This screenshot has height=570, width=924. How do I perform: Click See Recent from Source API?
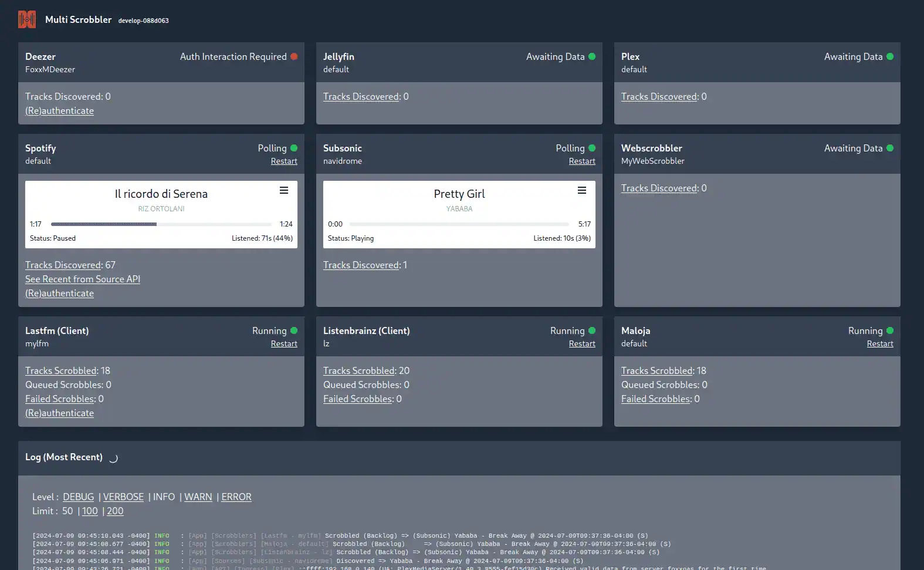(83, 279)
